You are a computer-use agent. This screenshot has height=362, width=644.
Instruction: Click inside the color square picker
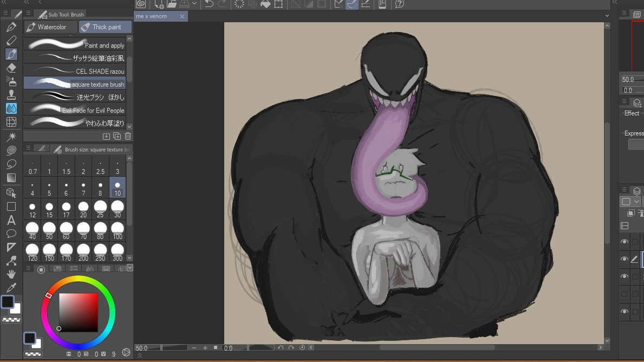[79, 312]
